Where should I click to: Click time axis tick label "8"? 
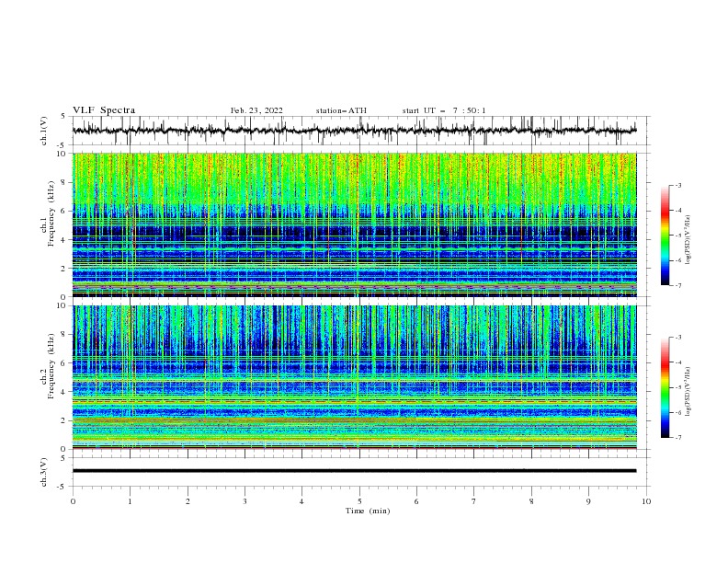point(531,501)
